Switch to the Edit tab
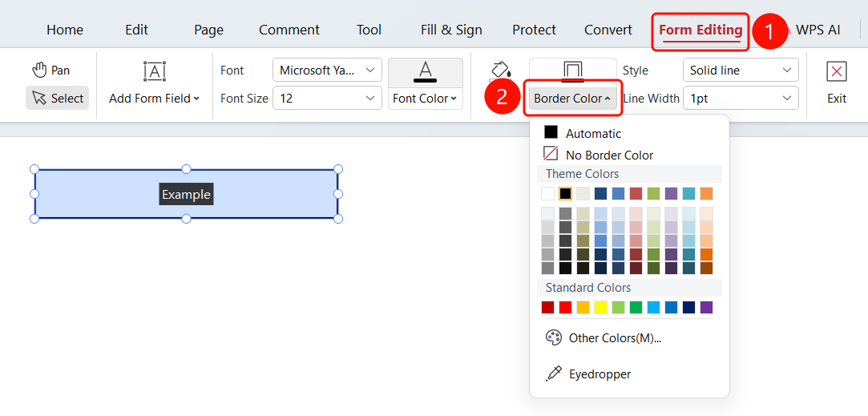The image size is (868, 416). [x=137, y=30]
